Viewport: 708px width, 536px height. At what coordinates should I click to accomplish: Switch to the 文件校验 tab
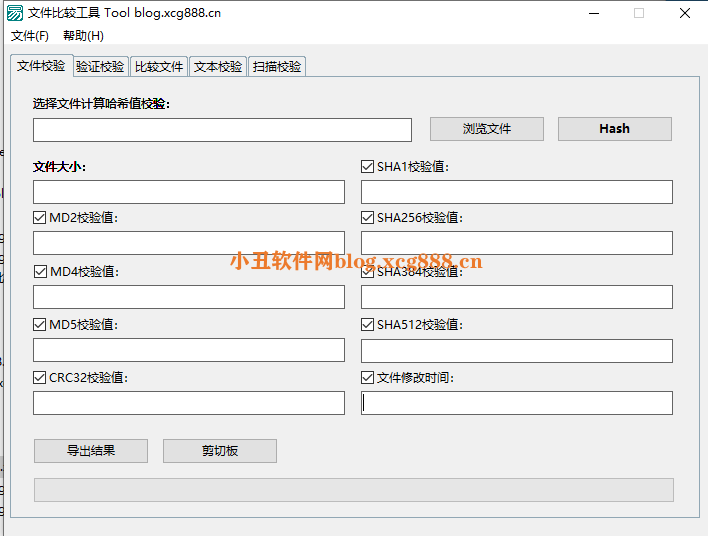(x=41, y=66)
